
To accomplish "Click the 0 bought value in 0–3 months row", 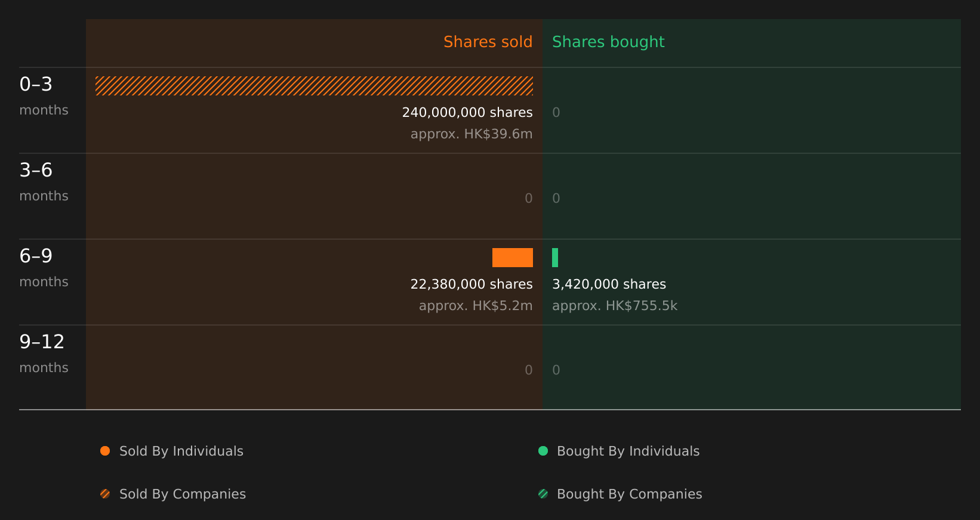I will [x=556, y=113].
